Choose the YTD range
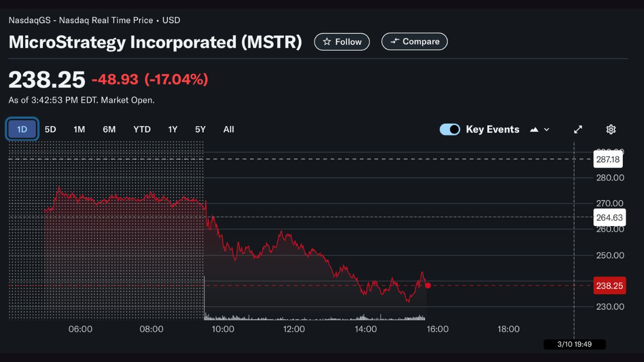644x362 pixels. pyautogui.click(x=142, y=129)
